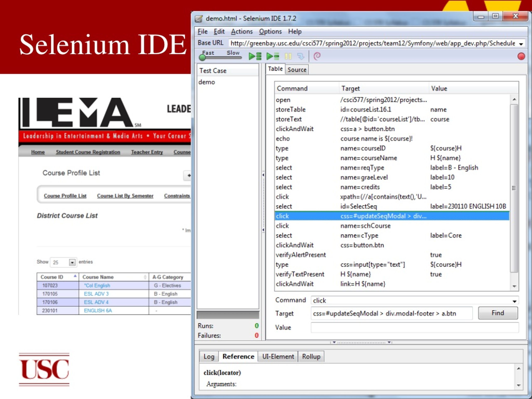
Task: Apply rollup rules swirl icon
Action: [317, 56]
